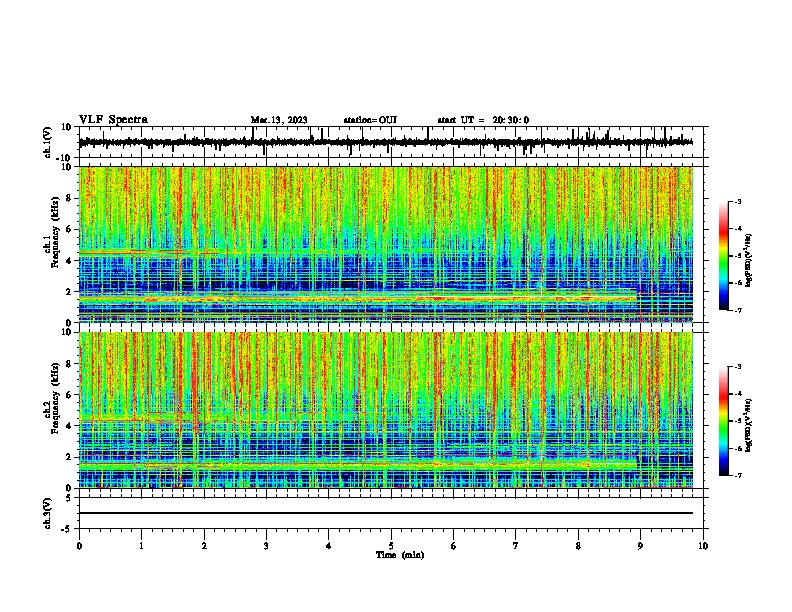Click time axis tick label 3
The image size is (792, 612).
point(266,546)
